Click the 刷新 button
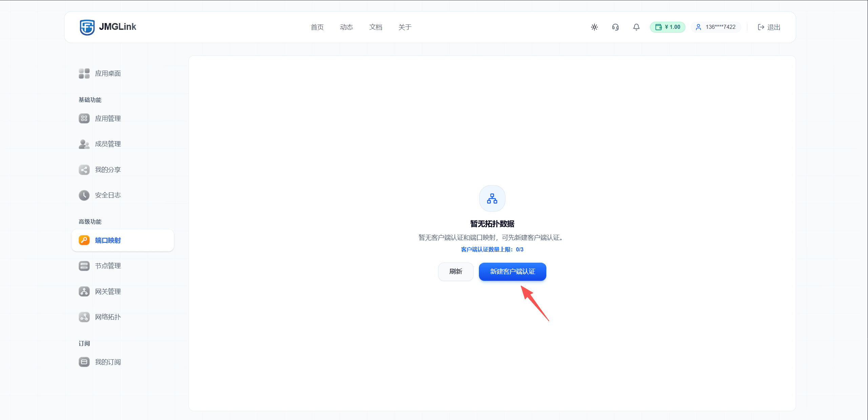 456,271
